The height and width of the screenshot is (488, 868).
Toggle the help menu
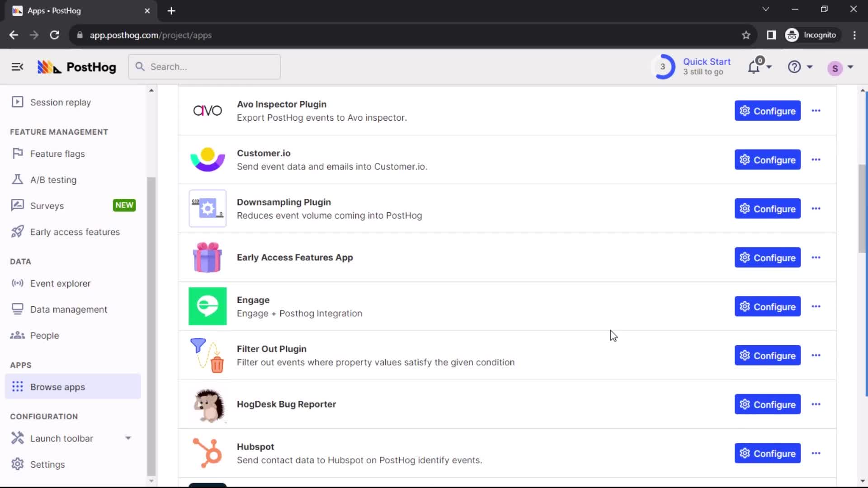point(800,67)
